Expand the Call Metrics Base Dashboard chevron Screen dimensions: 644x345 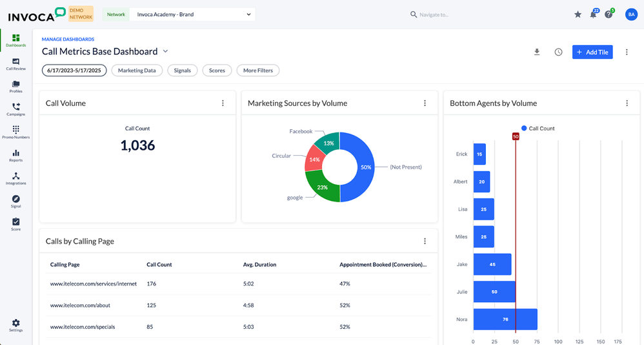pos(166,52)
